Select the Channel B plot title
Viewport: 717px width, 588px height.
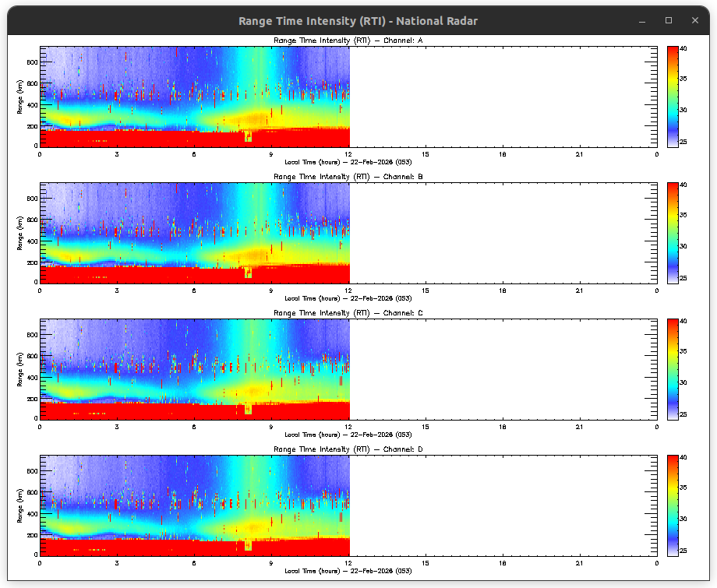click(348, 177)
